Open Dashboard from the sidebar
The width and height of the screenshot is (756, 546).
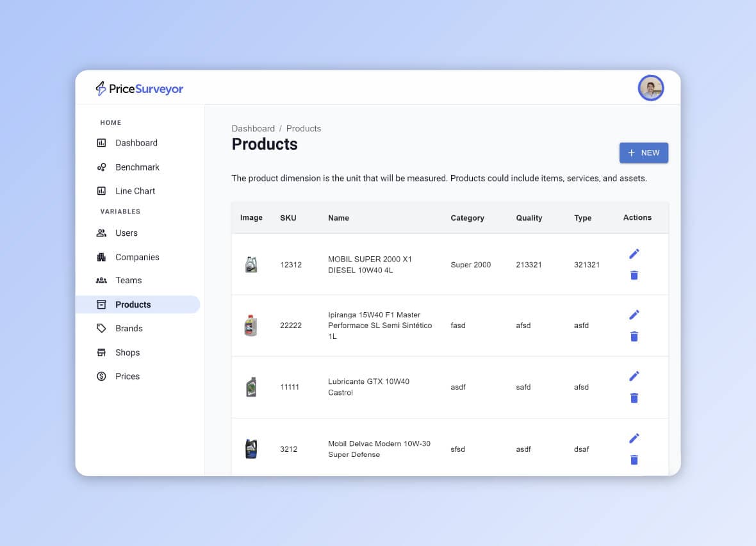(137, 143)
